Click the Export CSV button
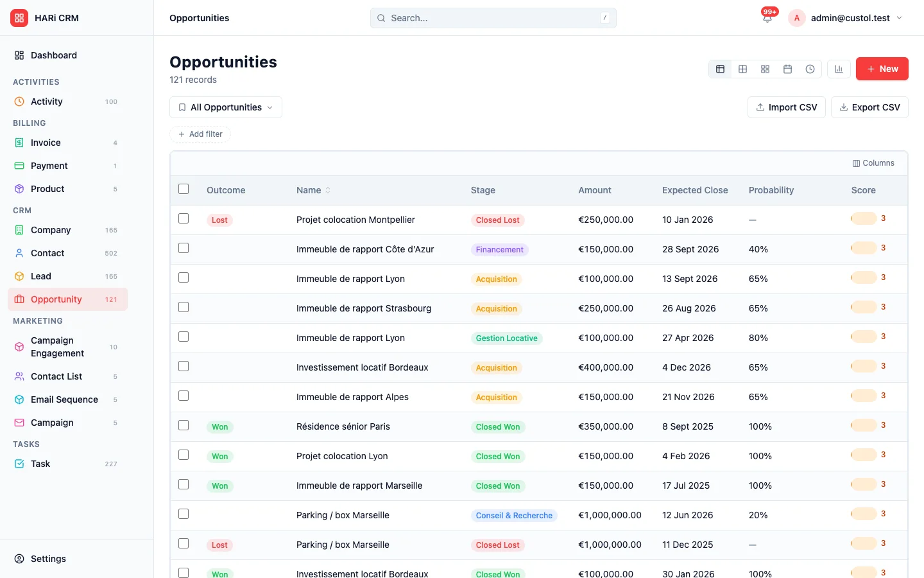The image size is (924, 578). point(869,107)
